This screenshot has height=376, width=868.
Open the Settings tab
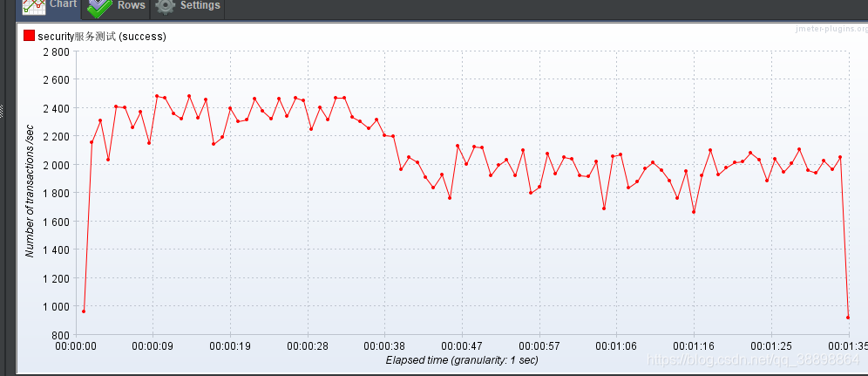click(187, 8)
